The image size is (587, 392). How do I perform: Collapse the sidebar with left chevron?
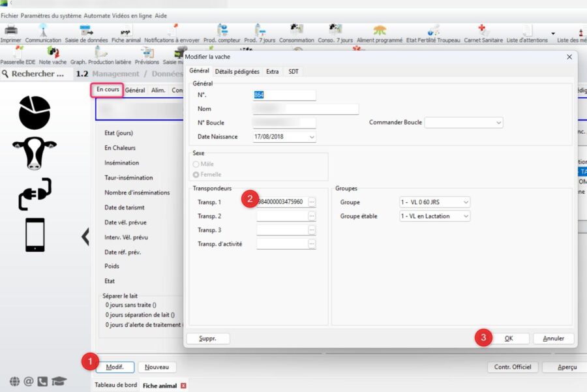(85, 236)
